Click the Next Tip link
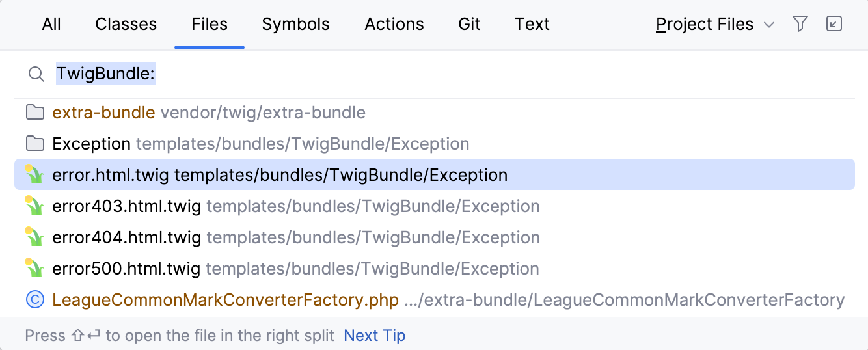 [x=374, y=336]
